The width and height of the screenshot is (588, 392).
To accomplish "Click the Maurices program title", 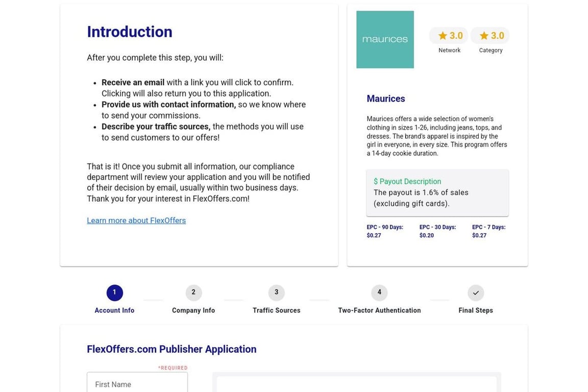I will [x=385, y=99].
